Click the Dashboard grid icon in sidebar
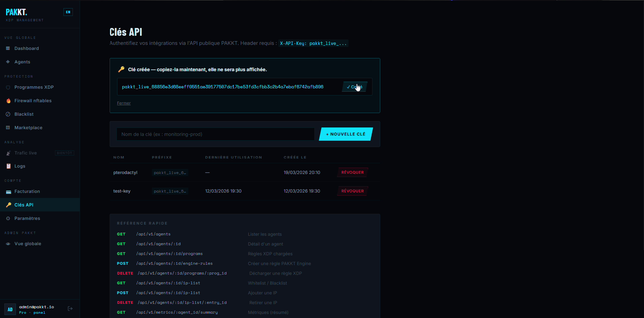The width and height of the screenshot is (644, 318). pos(8,49)
